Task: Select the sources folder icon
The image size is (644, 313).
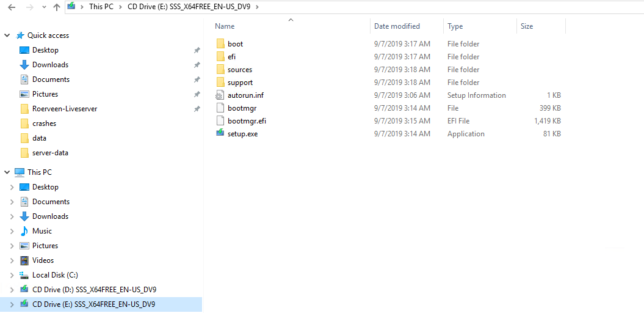Action: (220, 70)
